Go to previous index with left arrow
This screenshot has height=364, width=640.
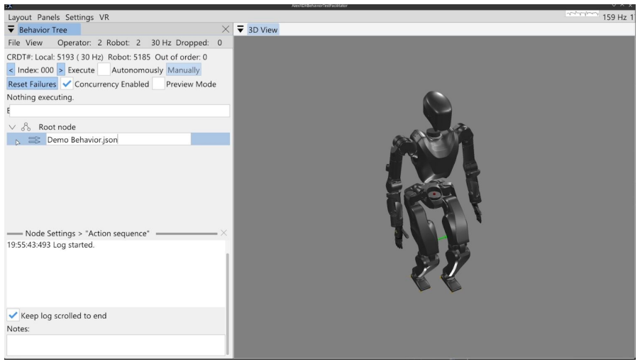point(11,70)
